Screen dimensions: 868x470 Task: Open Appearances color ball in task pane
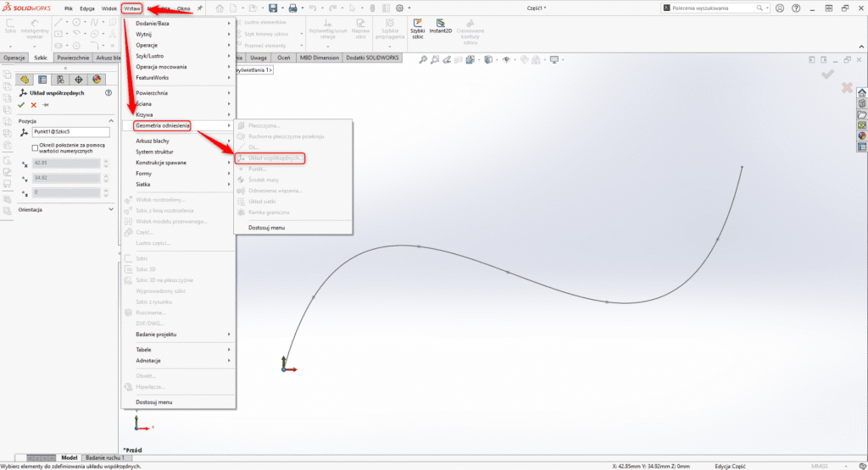tap(862, 136)
